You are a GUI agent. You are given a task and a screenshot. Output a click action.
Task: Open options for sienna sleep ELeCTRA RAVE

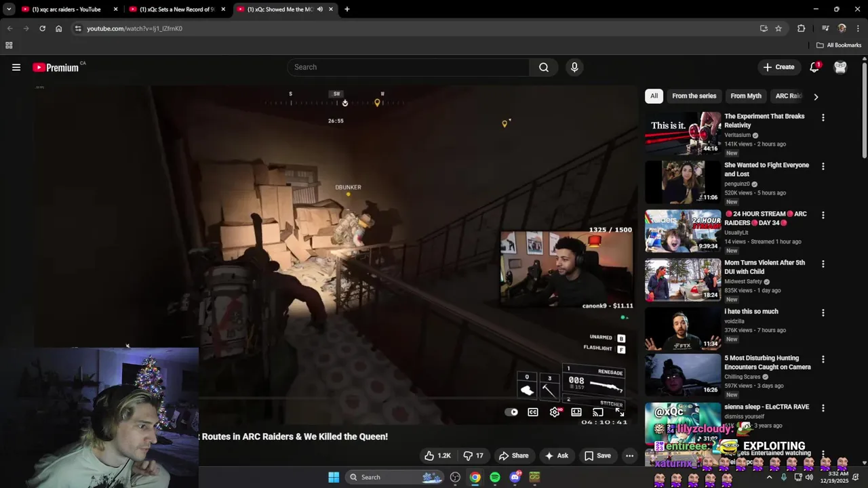[823, 408]
